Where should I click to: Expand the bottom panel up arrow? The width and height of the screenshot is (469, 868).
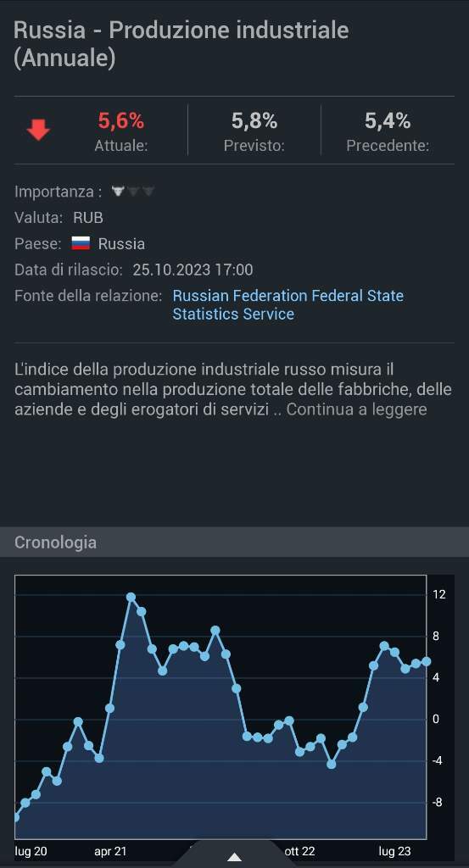[235, 857]
